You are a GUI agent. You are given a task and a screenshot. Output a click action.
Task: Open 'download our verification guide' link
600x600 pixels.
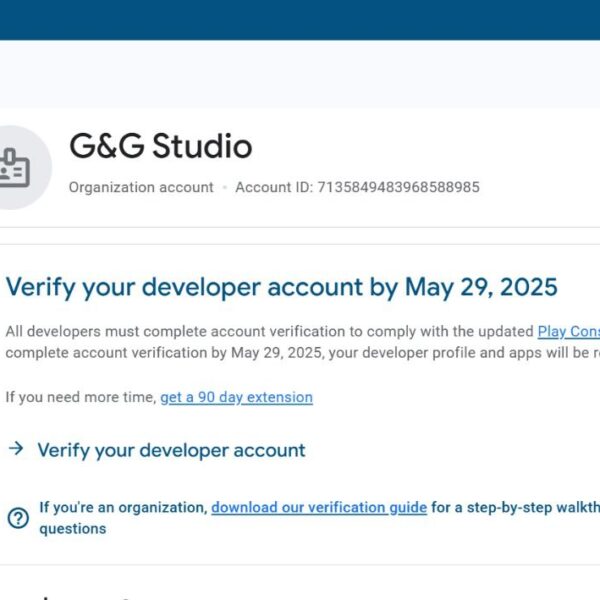[x=319, y=507]
